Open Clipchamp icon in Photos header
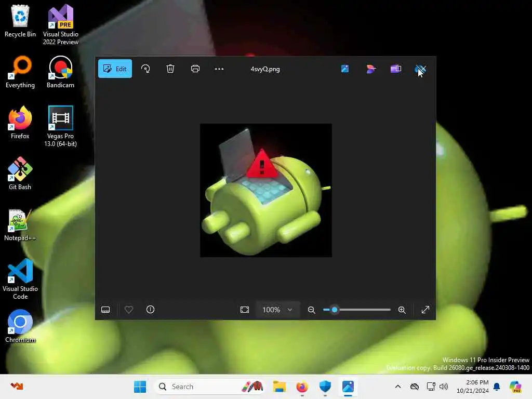 395,69
